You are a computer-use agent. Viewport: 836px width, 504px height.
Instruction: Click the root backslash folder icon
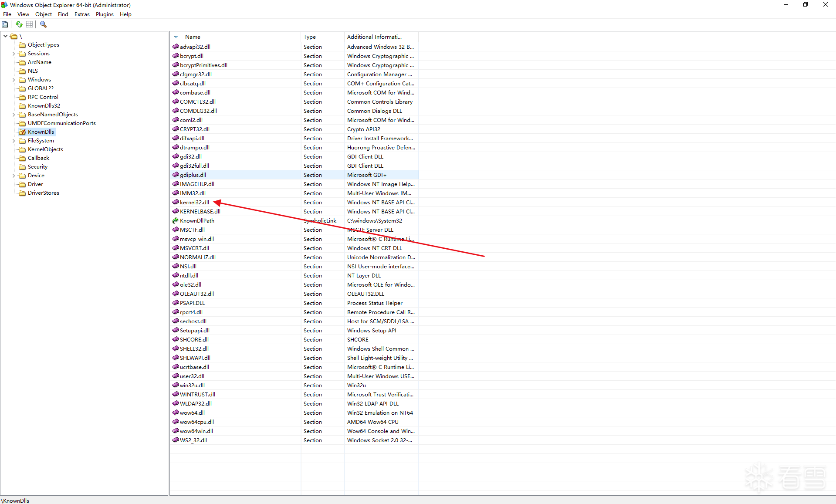pos(14,36)
